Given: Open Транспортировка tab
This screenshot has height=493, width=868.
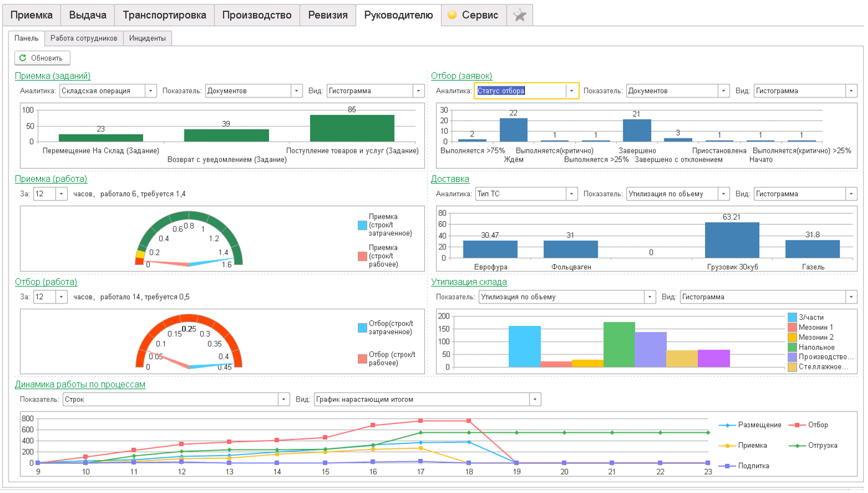Looking at the screenshot, I should pos(165,16).
